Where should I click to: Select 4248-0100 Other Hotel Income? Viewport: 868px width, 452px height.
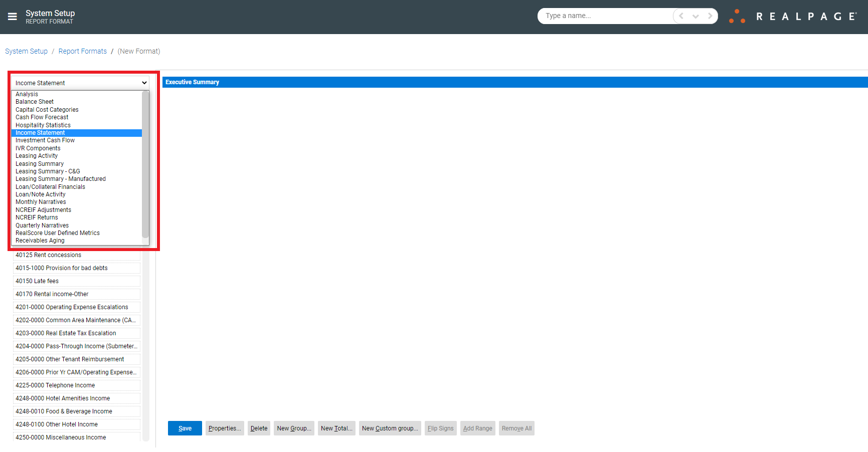[76, 424]
